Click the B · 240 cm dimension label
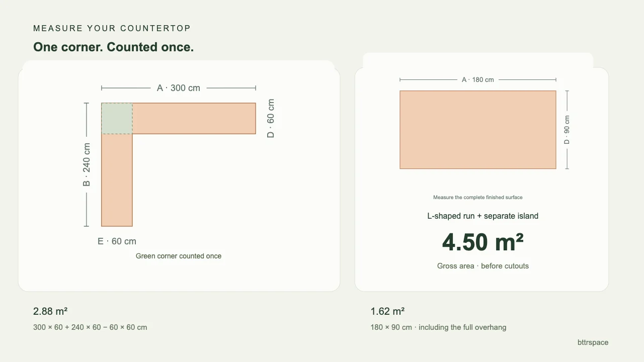 click(x=87, y=164)
